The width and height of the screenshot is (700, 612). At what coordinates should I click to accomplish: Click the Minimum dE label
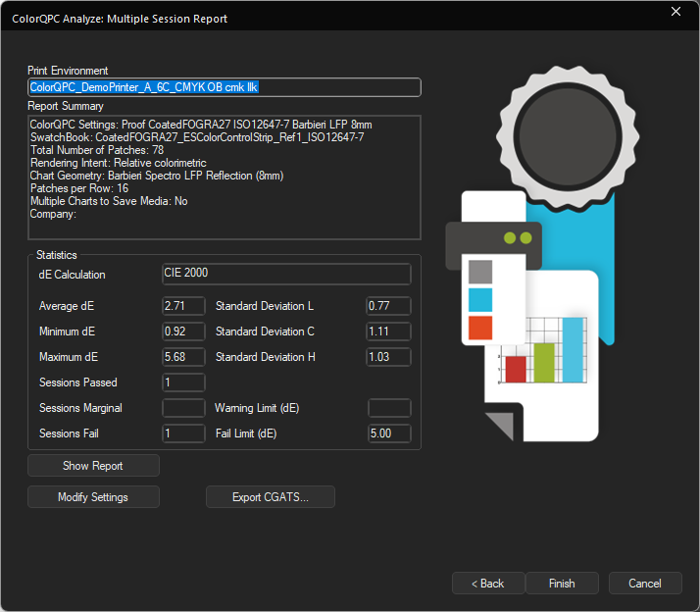(x=67, y=331)
